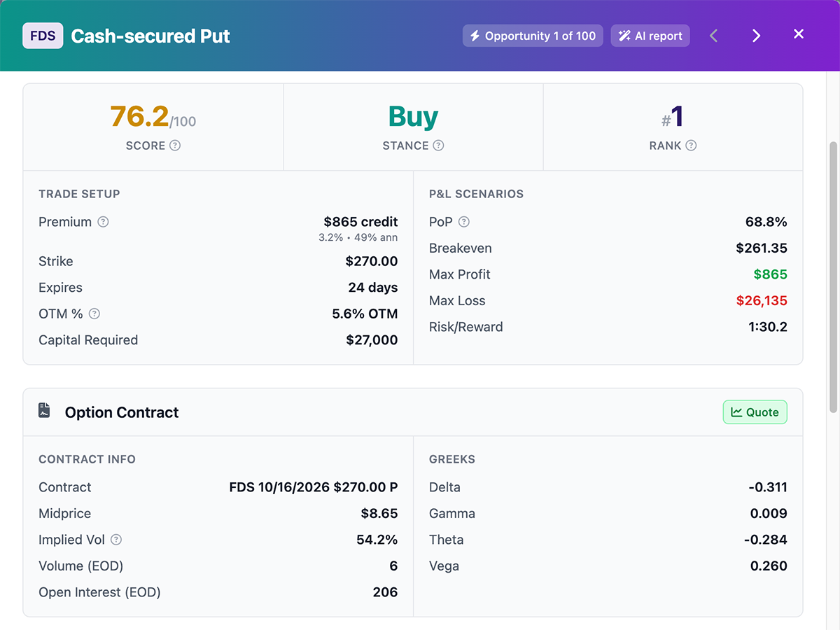Click the TRADE SETUP section label
This screenshot has width=840, height=630.
pos(79,194)
